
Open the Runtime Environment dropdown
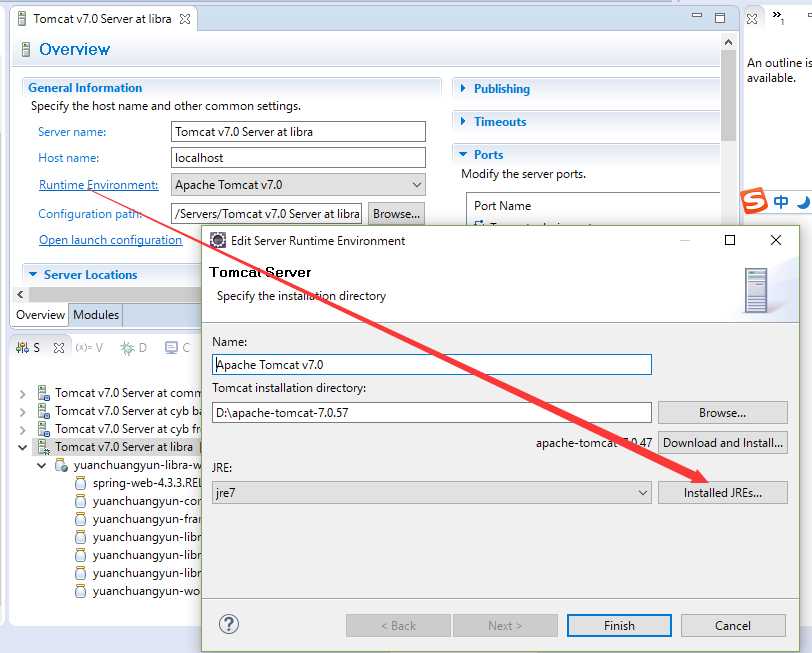coord(298,185)
